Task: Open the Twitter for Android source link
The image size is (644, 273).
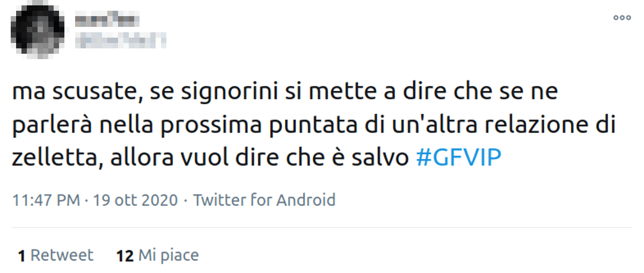Action: [264, 200]
